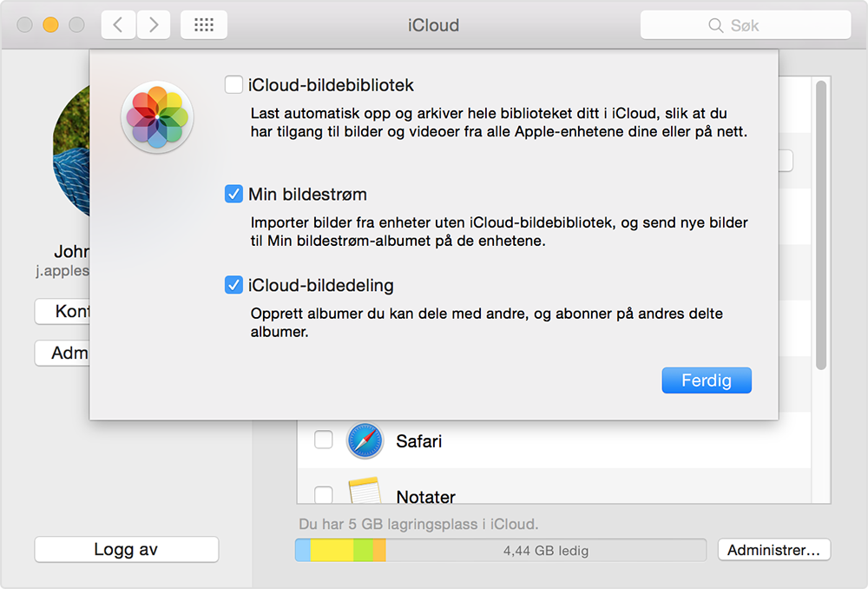Click the light blue storage bar segment
Image resolution: width=868 pixels, height=589 pixels.
pyautogui.click(x=303, y=550)
